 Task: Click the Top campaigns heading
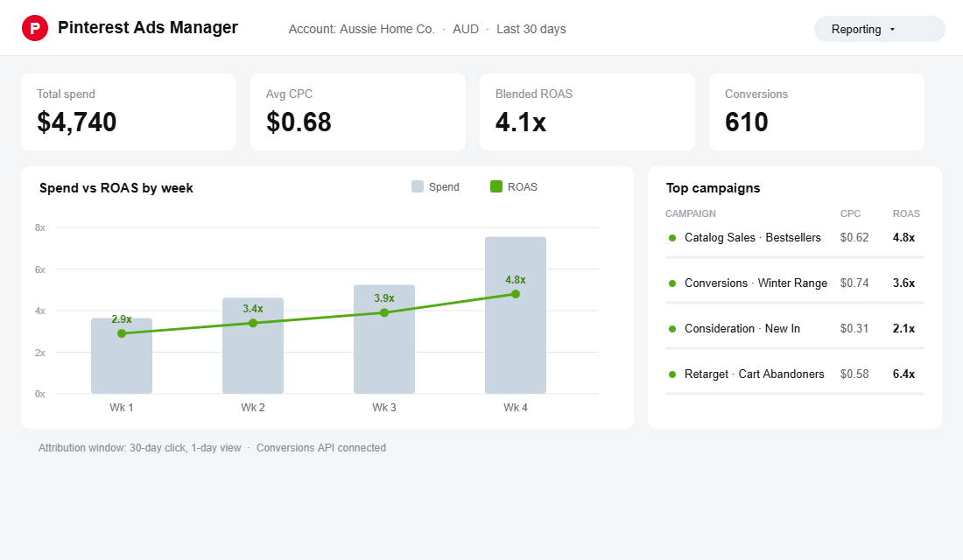[x=713, y=188]
